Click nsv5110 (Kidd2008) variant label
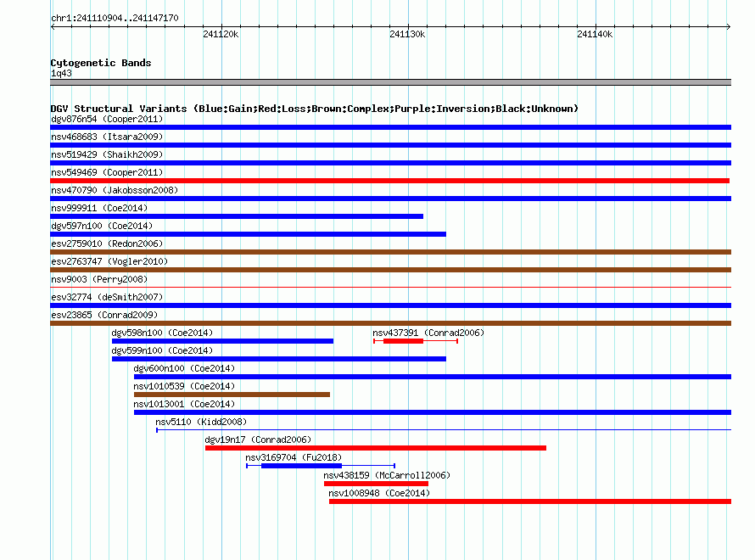The height and width of the screenshot is (560, 755). (201, 422)
